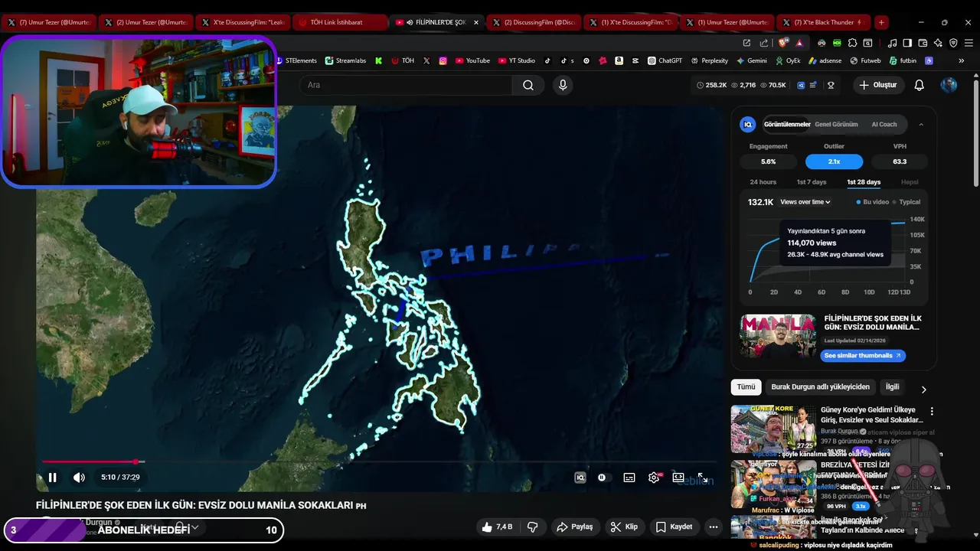Screen dimensions: 980x551
Task: Open options menu for Güney Kore'ye Geldim video
Action: click(932, 412)
